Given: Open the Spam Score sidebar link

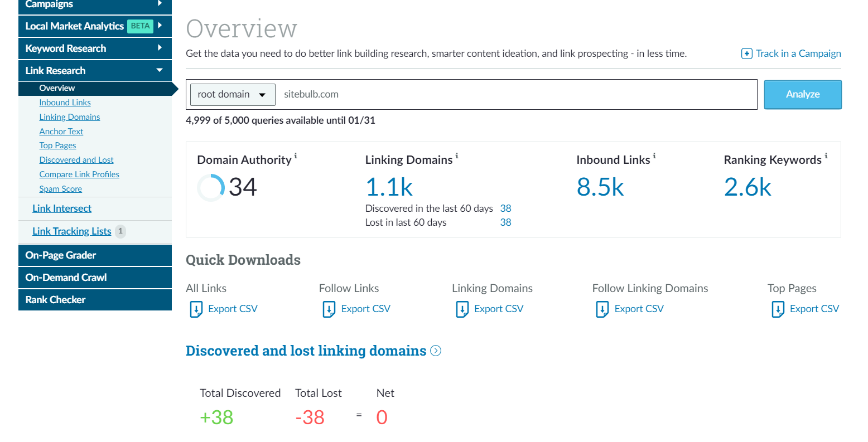Looking at the screenshot, I should tap(61, 189).
